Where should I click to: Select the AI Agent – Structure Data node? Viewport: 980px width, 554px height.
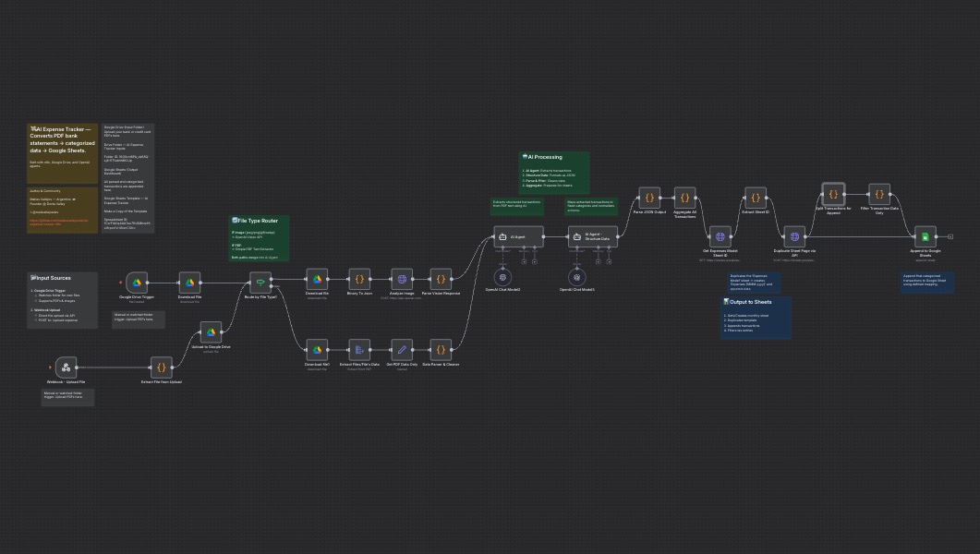point(592,236)
